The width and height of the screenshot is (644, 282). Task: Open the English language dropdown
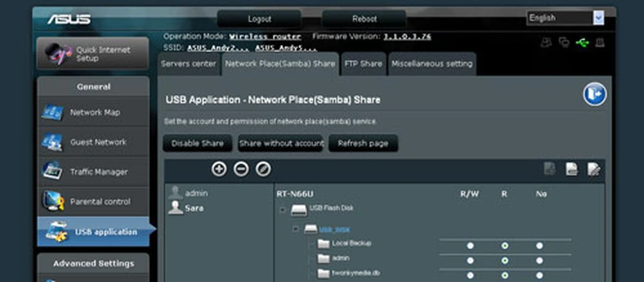pos(598,18)
